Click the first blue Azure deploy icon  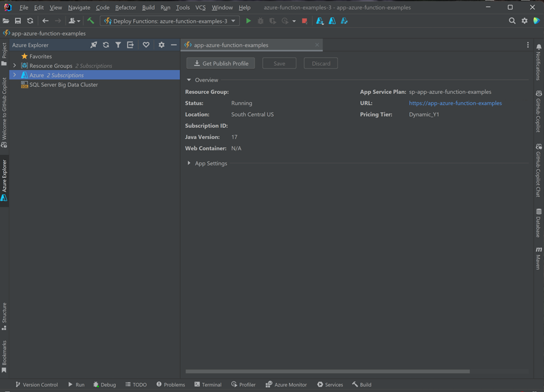pos(319,20)
